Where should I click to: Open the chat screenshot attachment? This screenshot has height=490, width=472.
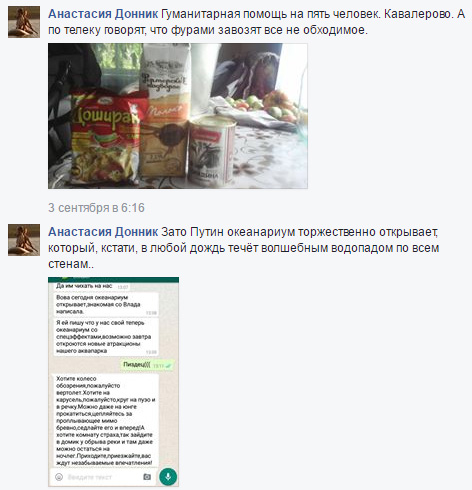(x=113, y=382)
